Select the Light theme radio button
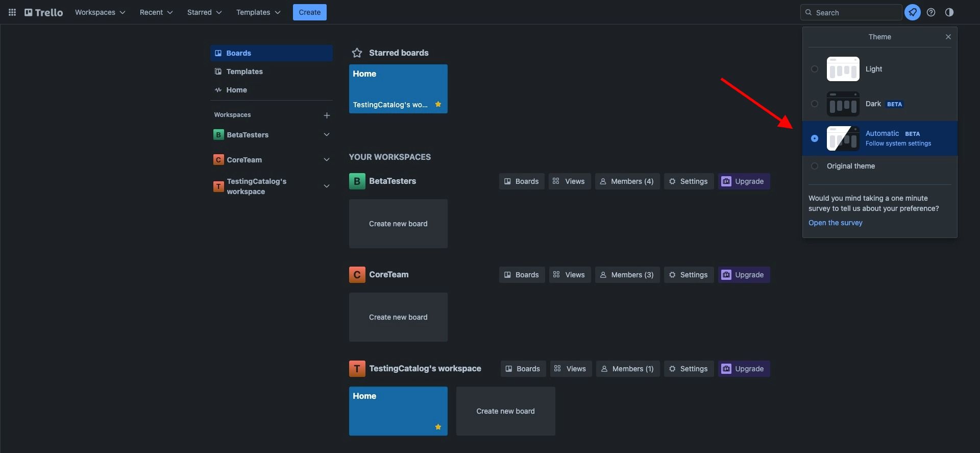The width and height of the screenshot is (980, 453). [815, 69]
